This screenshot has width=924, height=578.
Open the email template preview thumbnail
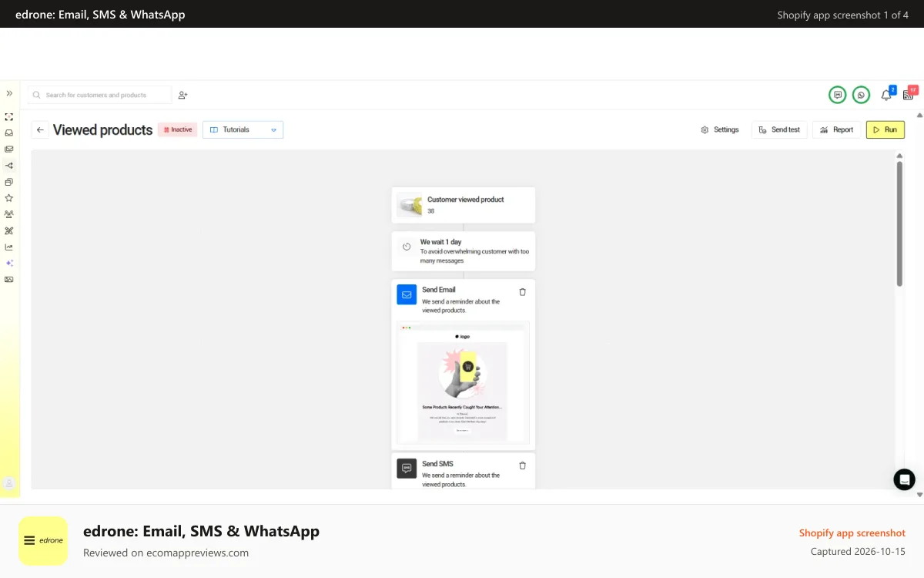coord(463,383)
